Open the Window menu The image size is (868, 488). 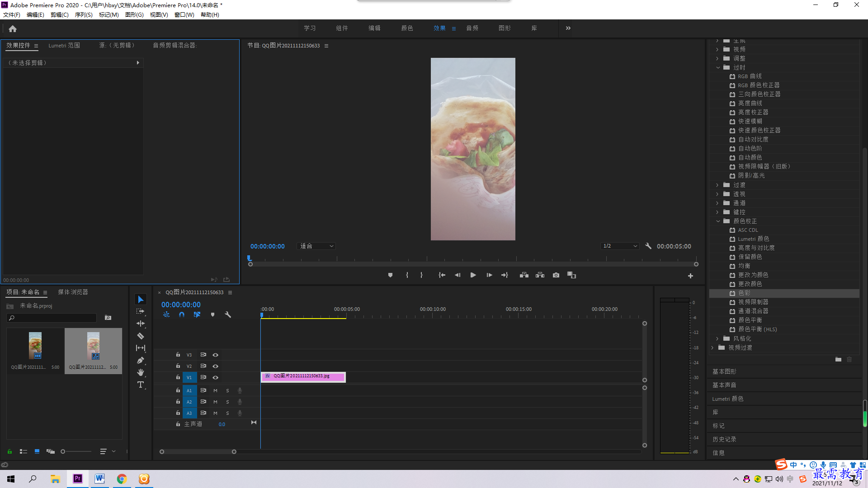184,15
